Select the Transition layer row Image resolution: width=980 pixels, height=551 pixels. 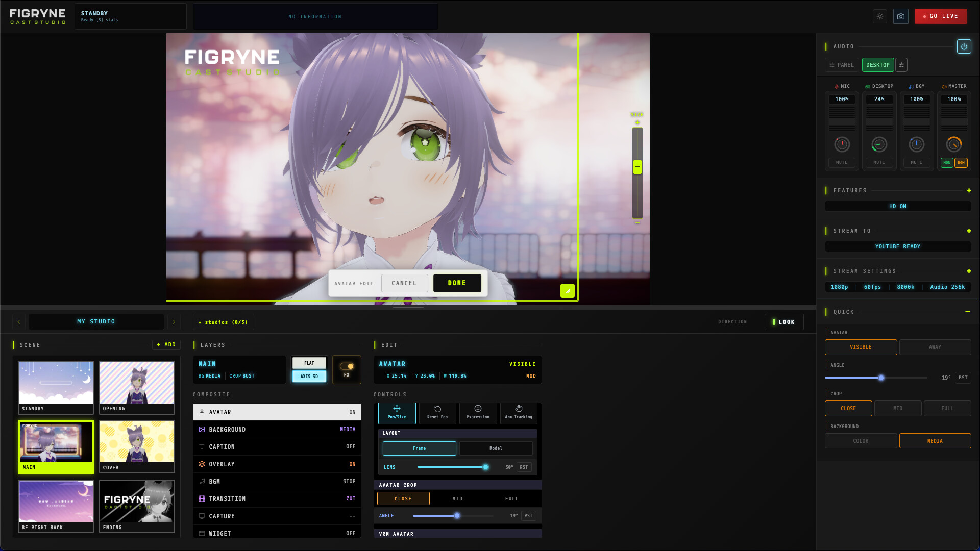[277, 499]
